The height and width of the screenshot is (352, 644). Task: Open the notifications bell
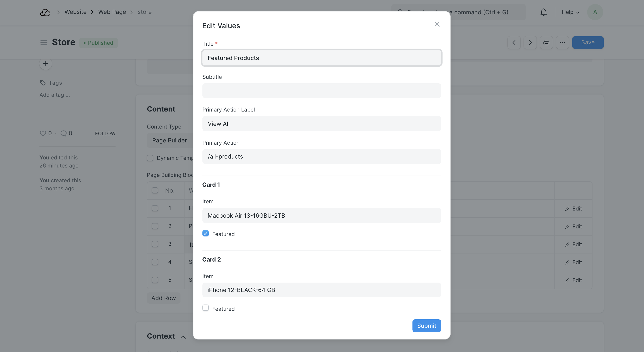pos(543,12)
